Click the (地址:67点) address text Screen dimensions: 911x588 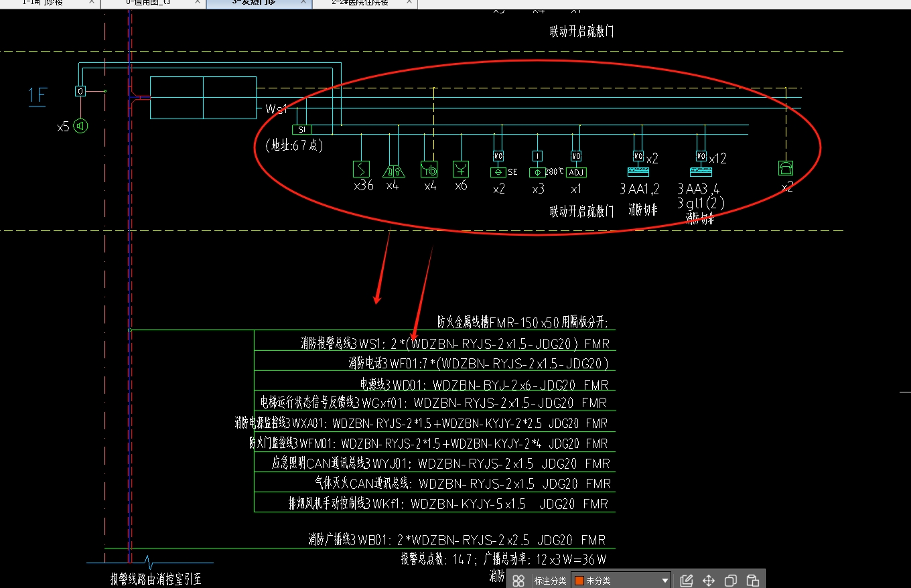[x=294, y=145]
